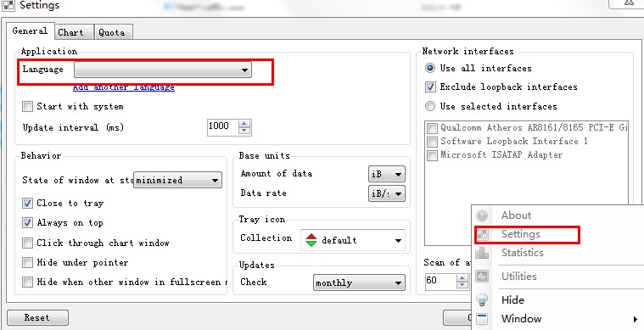Click the About question-mark icon
644x330 pixels.
click(482, 215)
